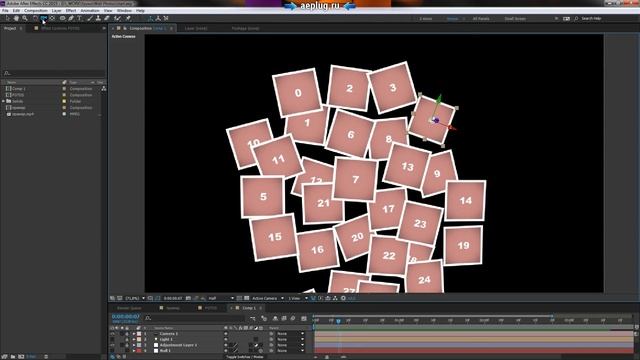This screenshot has width=640, height=360.
Task: Expand Camera 1 layer properties
Action: point(134,334)
